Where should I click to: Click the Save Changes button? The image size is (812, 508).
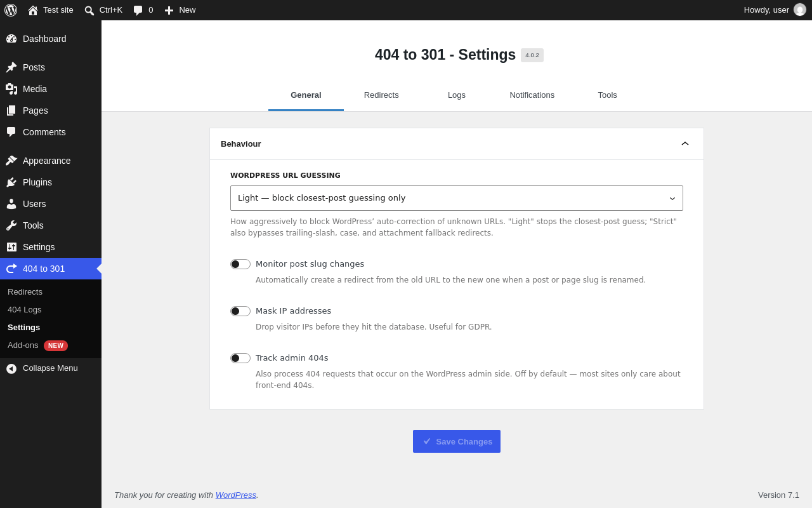tap(457, 441)
